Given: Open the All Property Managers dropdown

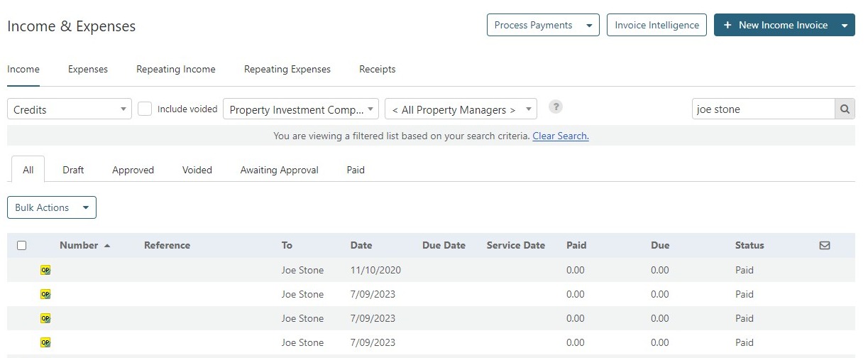Looking at the screenshot, I should click(461, 109).
